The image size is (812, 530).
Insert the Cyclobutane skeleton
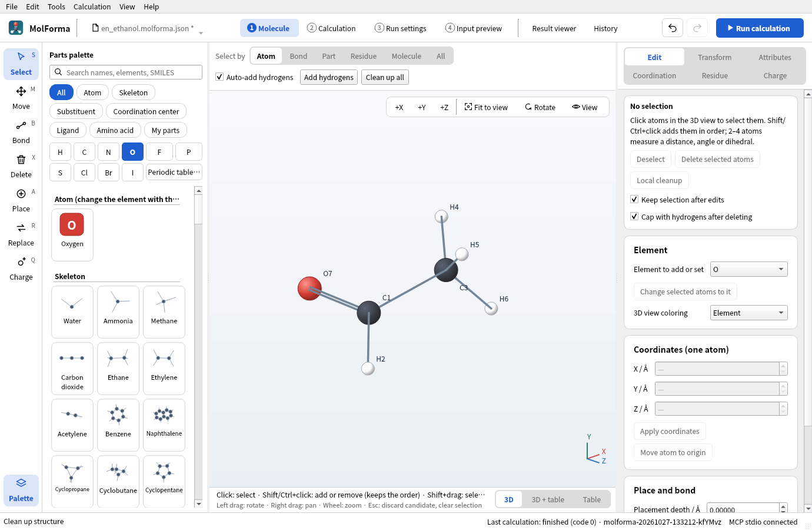tap(118, 481)
